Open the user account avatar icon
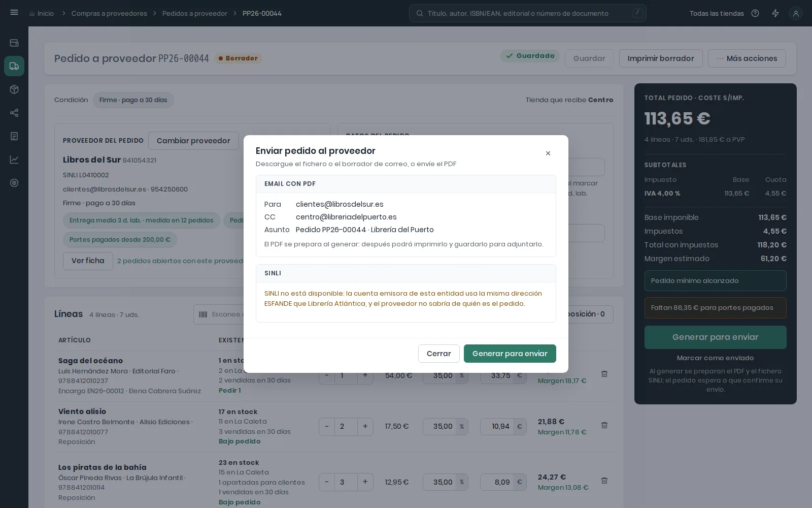Viewport: 812px width, 508px height. [796, 14]
